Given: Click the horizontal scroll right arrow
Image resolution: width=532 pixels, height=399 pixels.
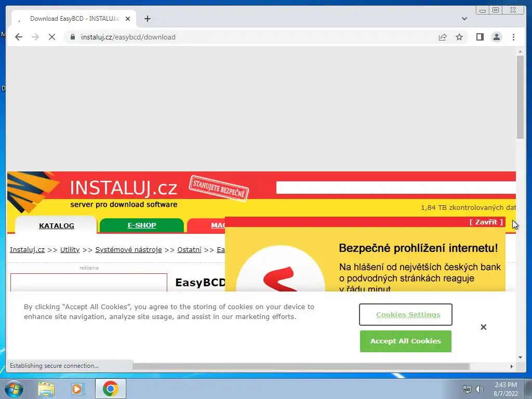Looking at the screenshot, I should (512, 366).
